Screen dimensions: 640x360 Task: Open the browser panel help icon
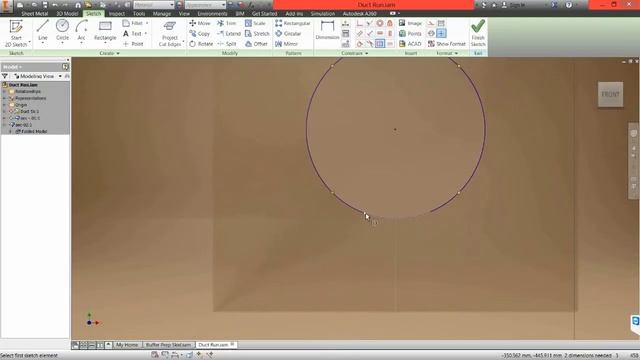(65, 67)
